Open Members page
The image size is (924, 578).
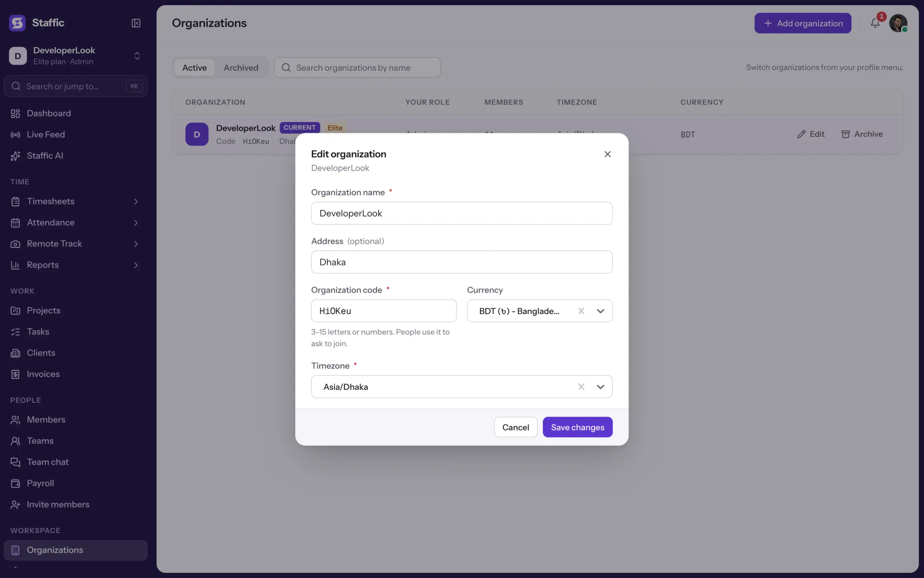coord(76,420)
